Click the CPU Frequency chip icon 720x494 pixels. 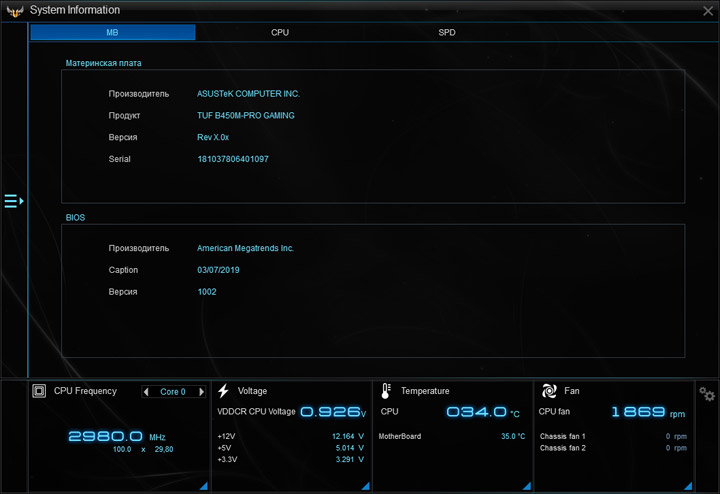[39, 391]
